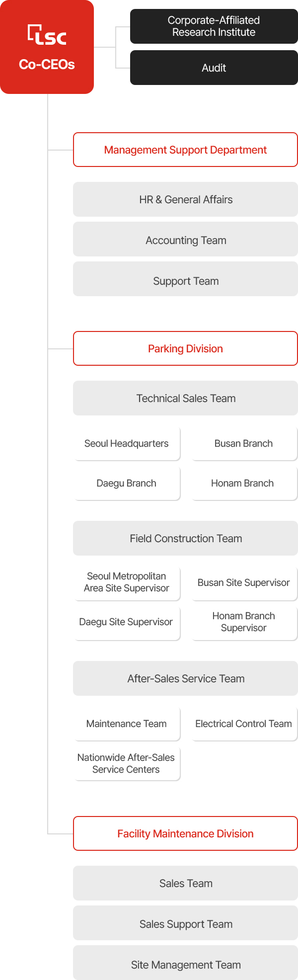The width and height of the screenshot is (298, 980).
Task: Select Field Construction Team
Action: [185, 538]
